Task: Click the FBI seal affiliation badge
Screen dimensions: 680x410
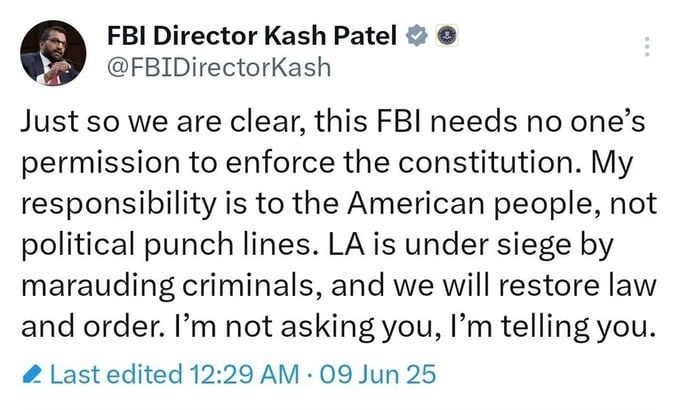Action: click(x=447, y=36)
